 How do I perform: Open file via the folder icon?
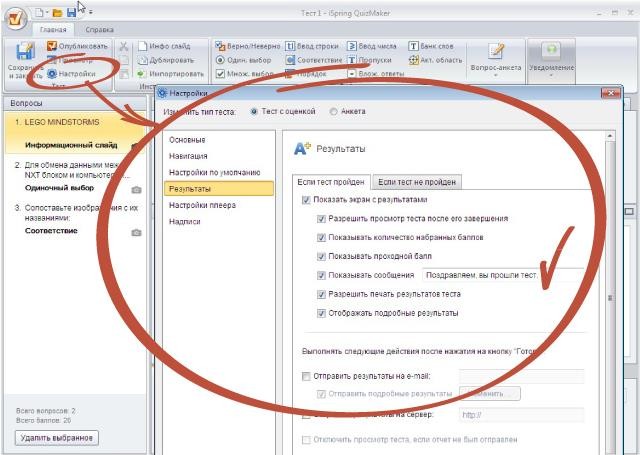[58, 13]
